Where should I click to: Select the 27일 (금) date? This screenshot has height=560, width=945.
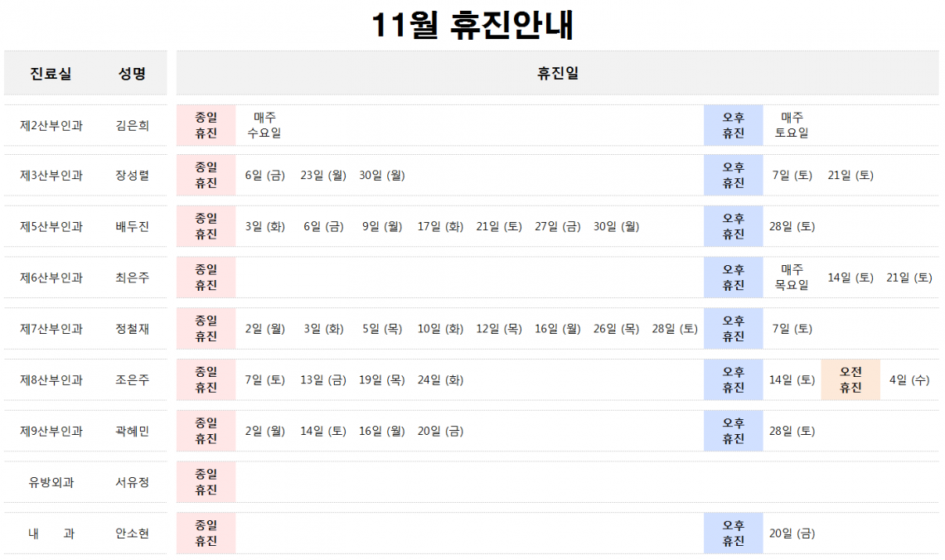pos(557,227)
